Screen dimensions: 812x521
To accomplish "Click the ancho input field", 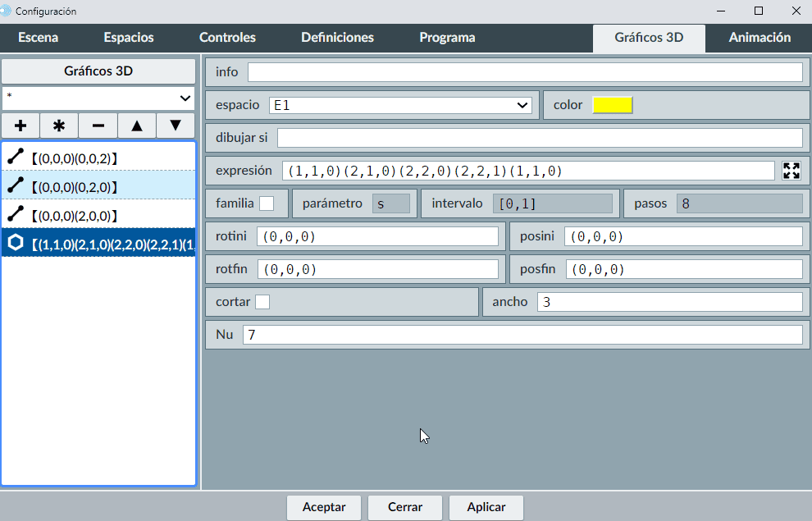I will [669, 302].
